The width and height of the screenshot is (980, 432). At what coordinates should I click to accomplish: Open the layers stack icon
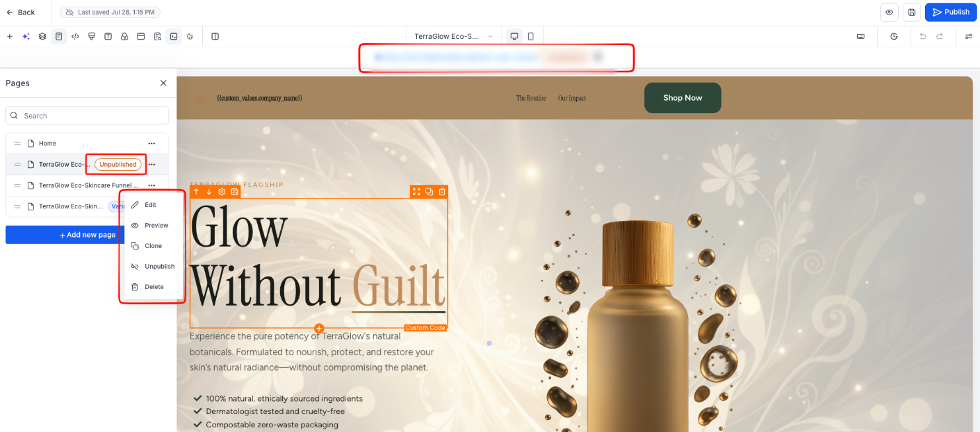42,36
